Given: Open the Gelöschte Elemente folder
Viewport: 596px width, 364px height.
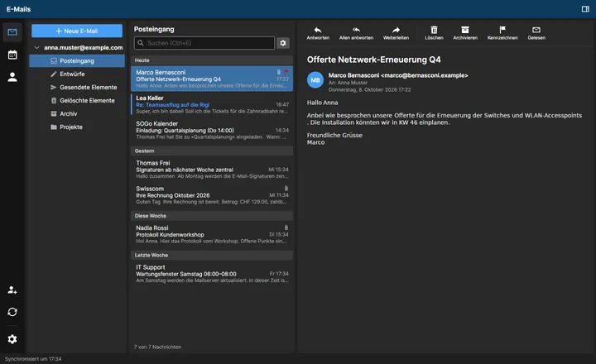Looking at the screenshot, I should [77, 101].
